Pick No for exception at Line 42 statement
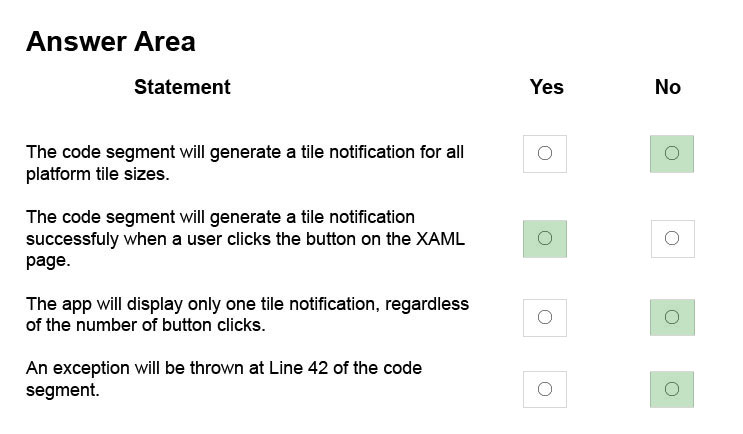 [671, 389]
